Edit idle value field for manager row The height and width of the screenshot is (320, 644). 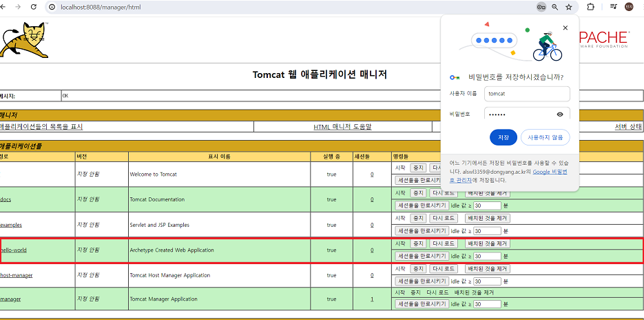pos(487,304)
